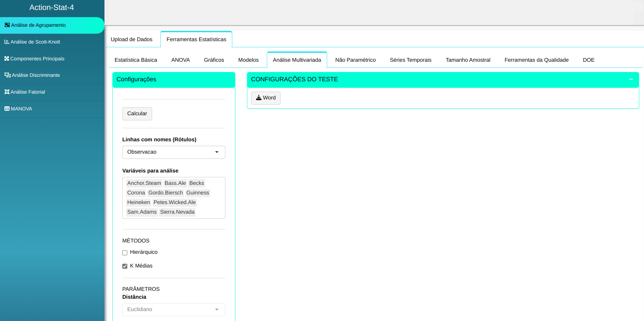Open the Euclidiano distance dropdown
The height and width of the screenshot is (321, 644).
(174, 310)
